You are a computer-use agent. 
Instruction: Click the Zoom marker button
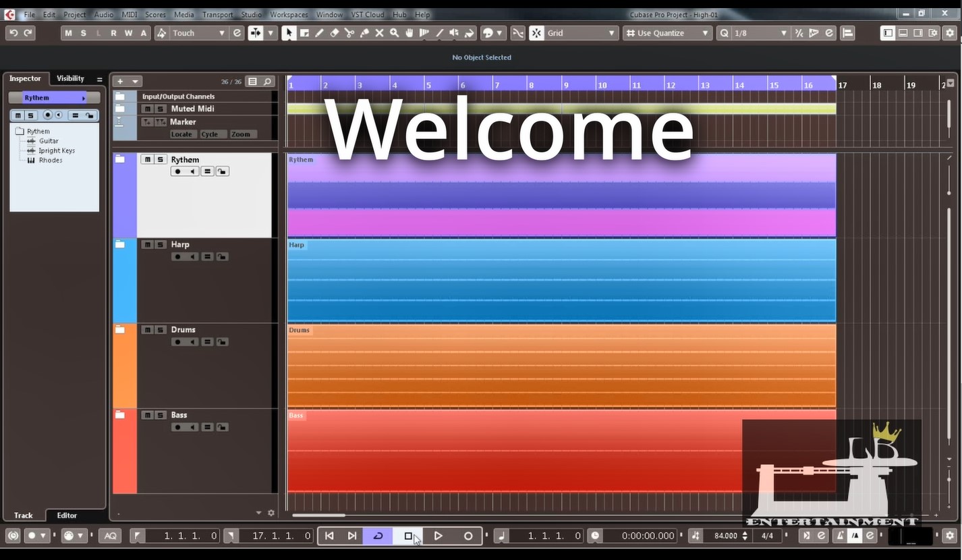241,134
